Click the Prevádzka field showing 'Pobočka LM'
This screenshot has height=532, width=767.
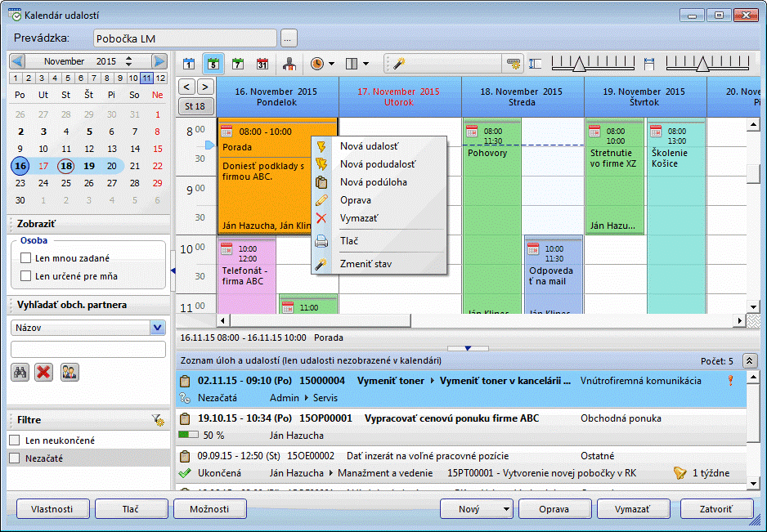coord(185,38)
